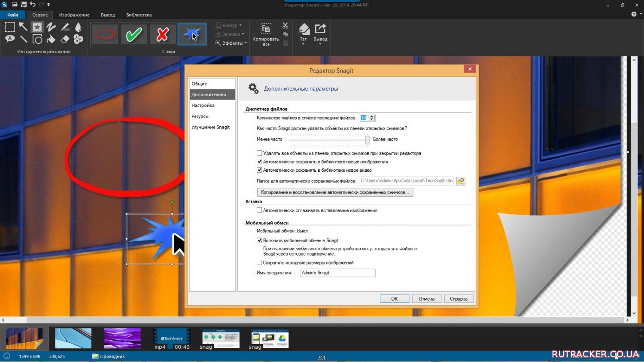Click the deletion frequency slider handle
This screenshot has width=644, height=362.
coord(368,140)
